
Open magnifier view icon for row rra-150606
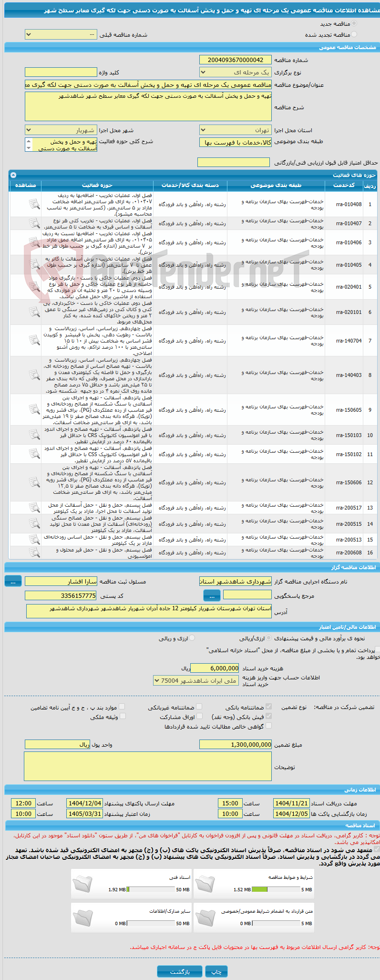(34, 482)
